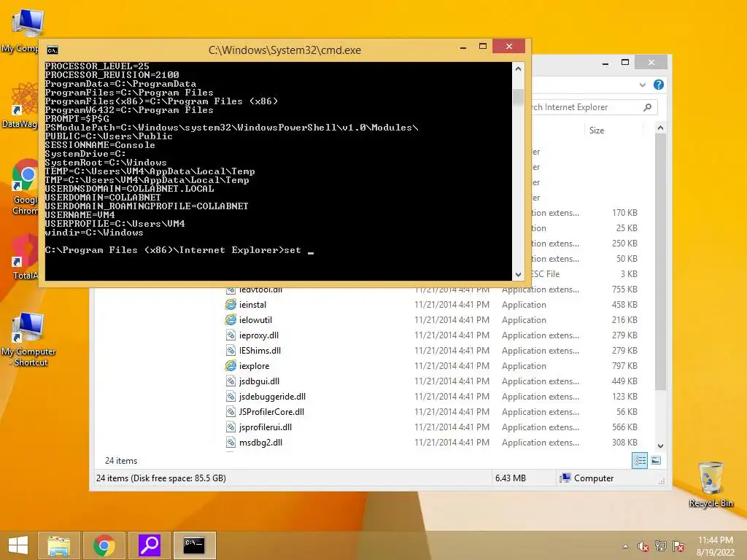Maximize the Explorer window
The image size is (747, 560).
[x=625, y=63]
